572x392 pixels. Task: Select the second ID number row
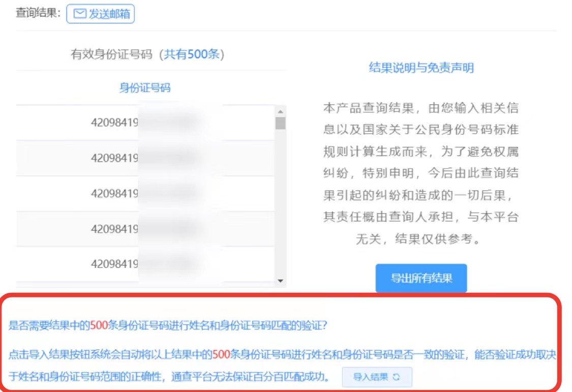coord(145,158)
